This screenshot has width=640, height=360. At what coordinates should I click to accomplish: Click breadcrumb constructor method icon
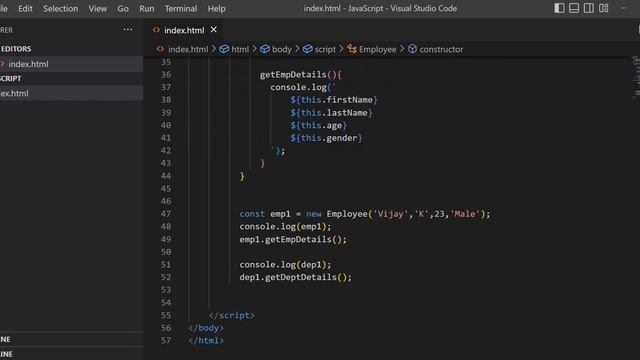[413, 49]
